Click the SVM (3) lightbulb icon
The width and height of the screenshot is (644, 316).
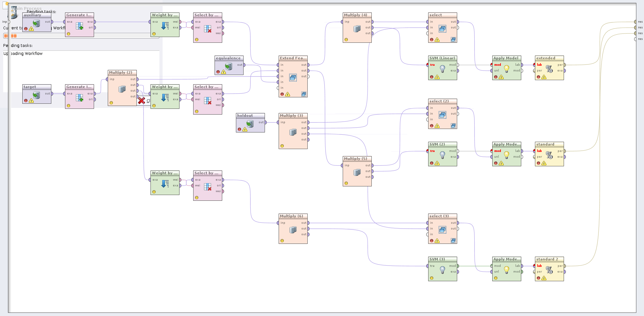443,270
